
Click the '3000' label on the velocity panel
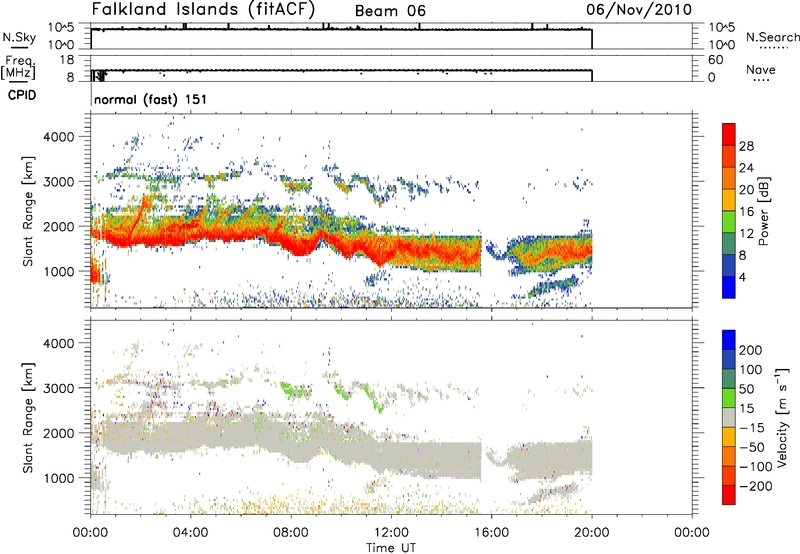(x=59, y=388)
